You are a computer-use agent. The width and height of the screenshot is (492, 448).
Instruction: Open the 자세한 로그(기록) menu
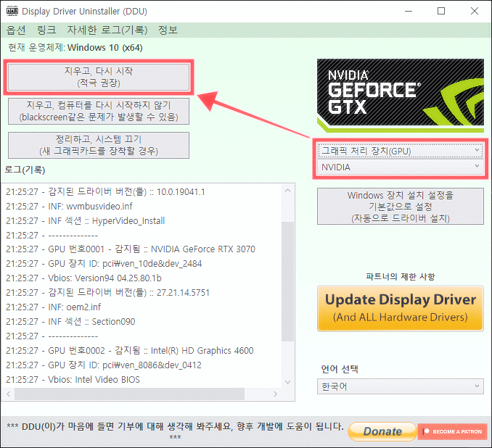[x=107, y=30]
